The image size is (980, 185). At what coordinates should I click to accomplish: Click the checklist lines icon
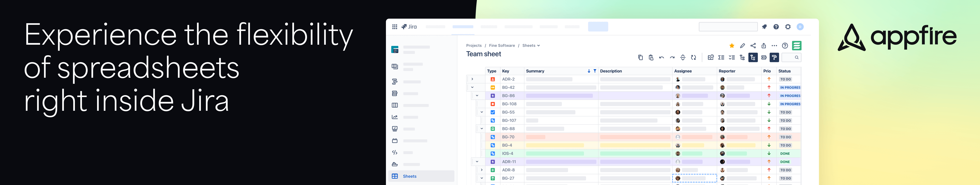tap(732, 57)
